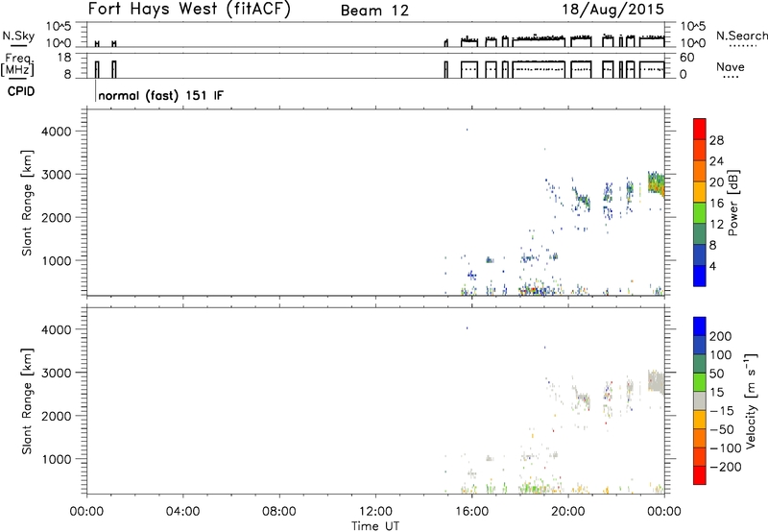The height and width of the screenshot is (532, 768).
Task: Pick the blue top segment of velocity colorbar
Action: click(x=700, y=326)
